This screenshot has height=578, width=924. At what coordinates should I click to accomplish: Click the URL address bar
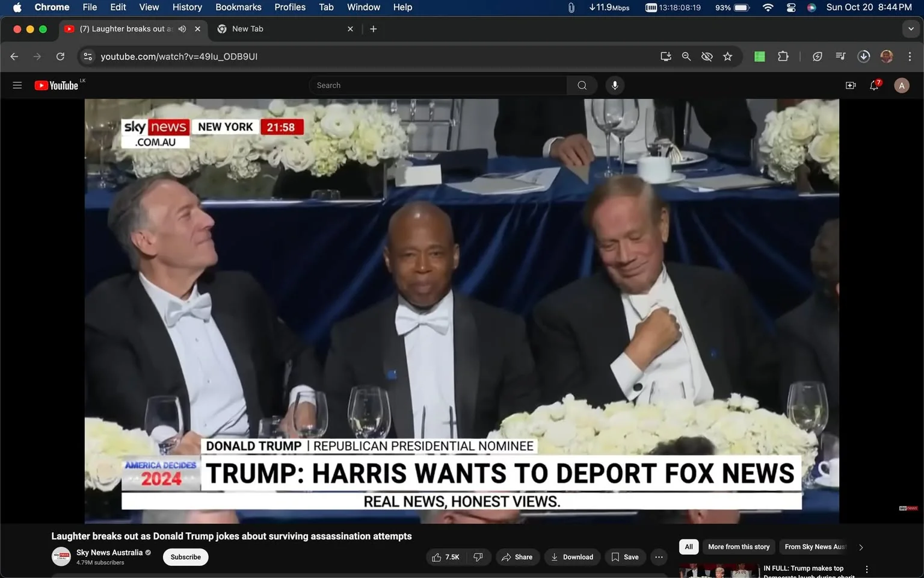[x=373, y=57]
